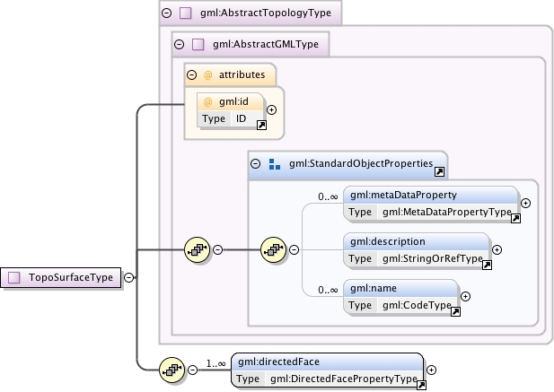Viewport: 554px width, 392px height.
Task: Click the gml:AbstractGMLType square icon
Action: click(198, 45)
